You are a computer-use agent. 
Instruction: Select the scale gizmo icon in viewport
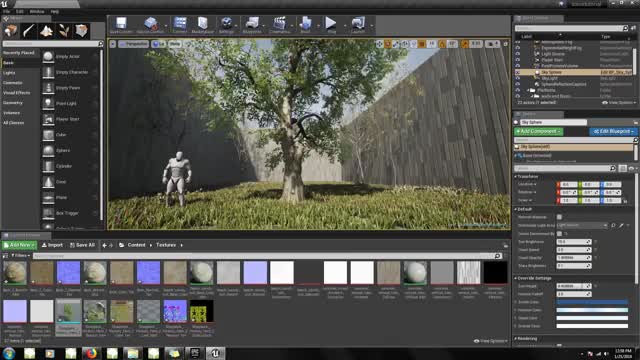click(x=396, y=44)
